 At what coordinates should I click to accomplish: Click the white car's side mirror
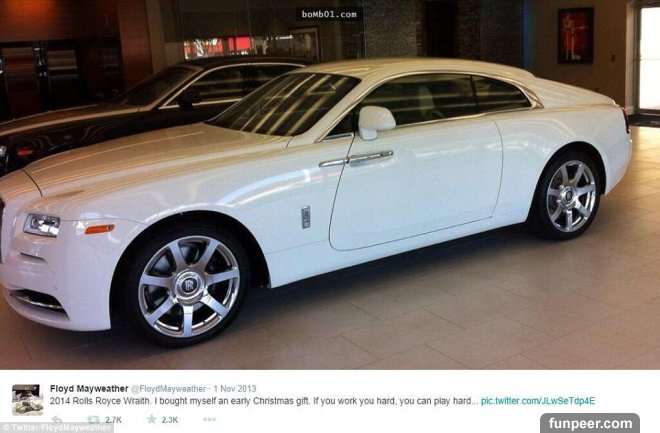click(x=376, y=122)
